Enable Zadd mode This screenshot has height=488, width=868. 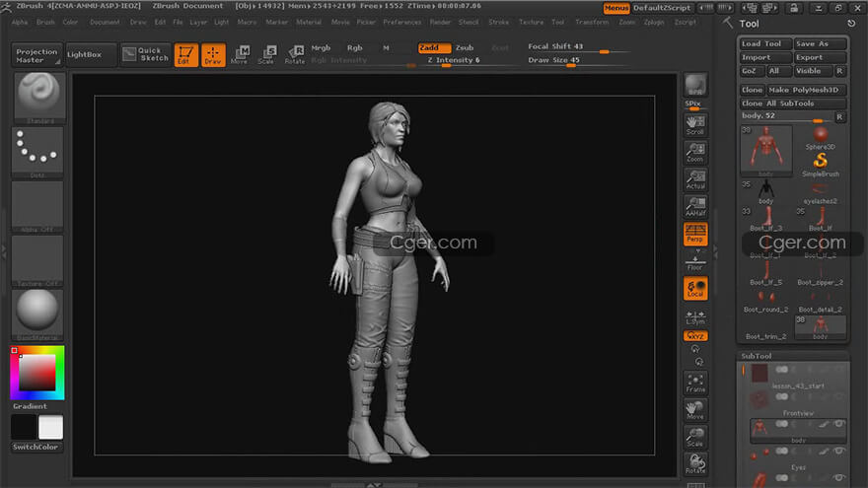433,48
